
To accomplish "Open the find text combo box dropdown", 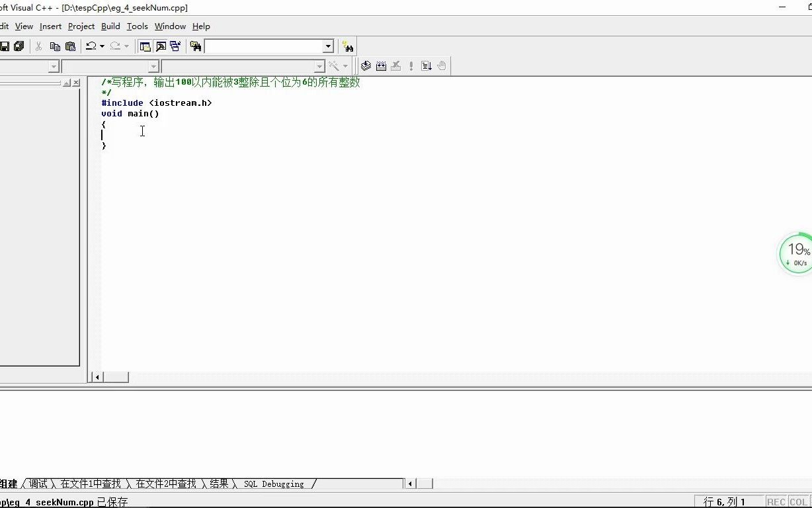I will click(327, 46).
